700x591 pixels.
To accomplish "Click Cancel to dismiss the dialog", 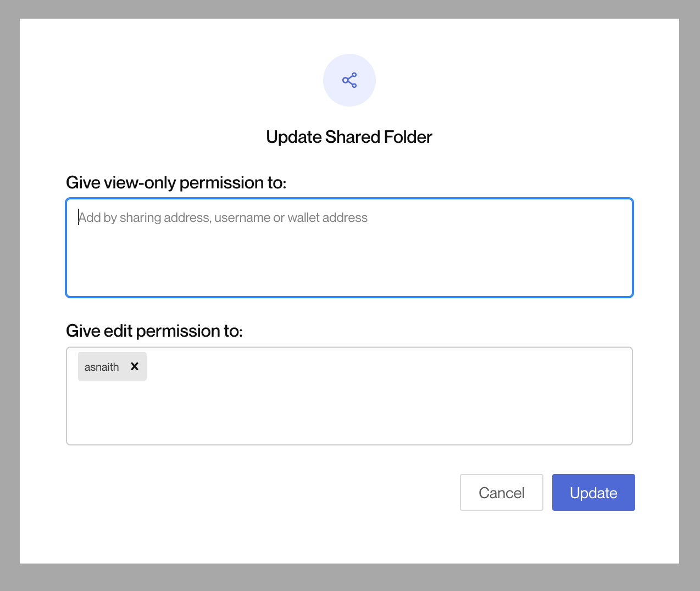I will pos(501,492).
